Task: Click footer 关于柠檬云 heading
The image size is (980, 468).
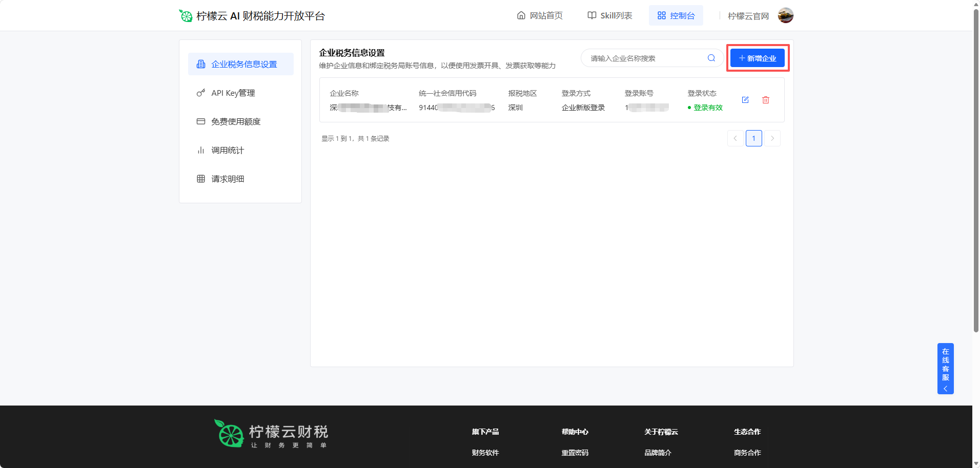Action: (661, 432)
